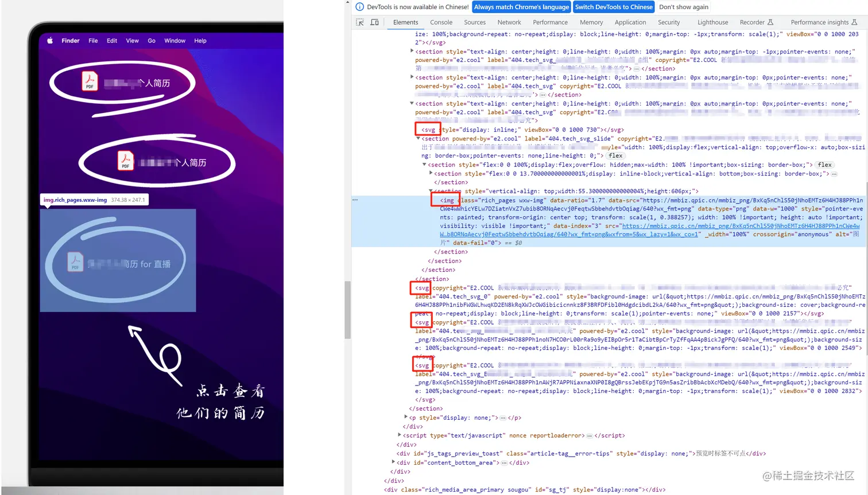Open the Lighthouse tab

point(712,22)
